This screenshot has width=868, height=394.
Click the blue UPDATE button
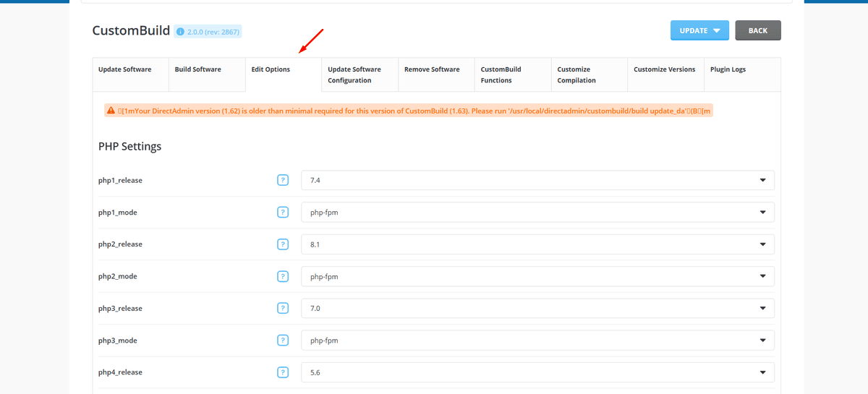coord(699,30)
